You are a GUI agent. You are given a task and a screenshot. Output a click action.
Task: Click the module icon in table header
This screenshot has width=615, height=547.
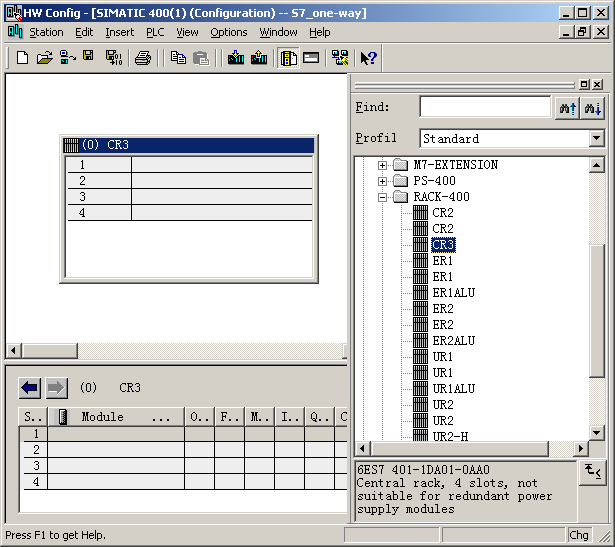[62, 416]
